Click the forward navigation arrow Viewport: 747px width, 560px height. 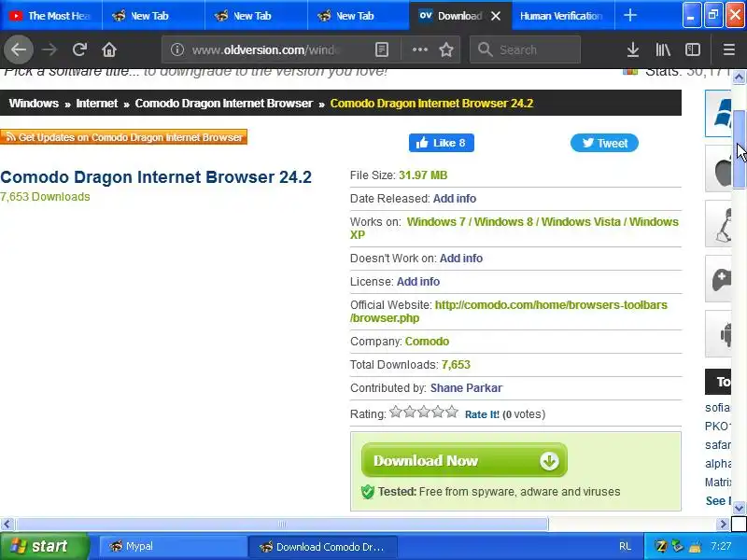tap(49, 49)
